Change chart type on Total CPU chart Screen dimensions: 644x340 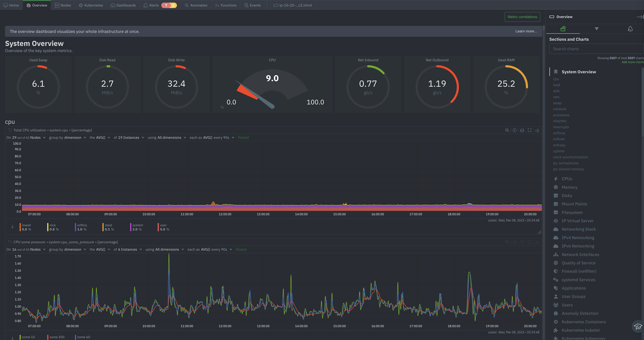(522, 130)
